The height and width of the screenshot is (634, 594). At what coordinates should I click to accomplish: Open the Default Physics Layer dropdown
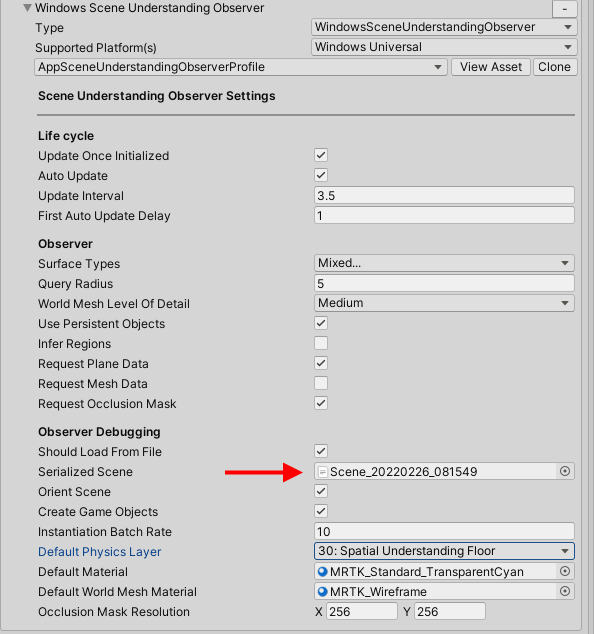[444, 551]
